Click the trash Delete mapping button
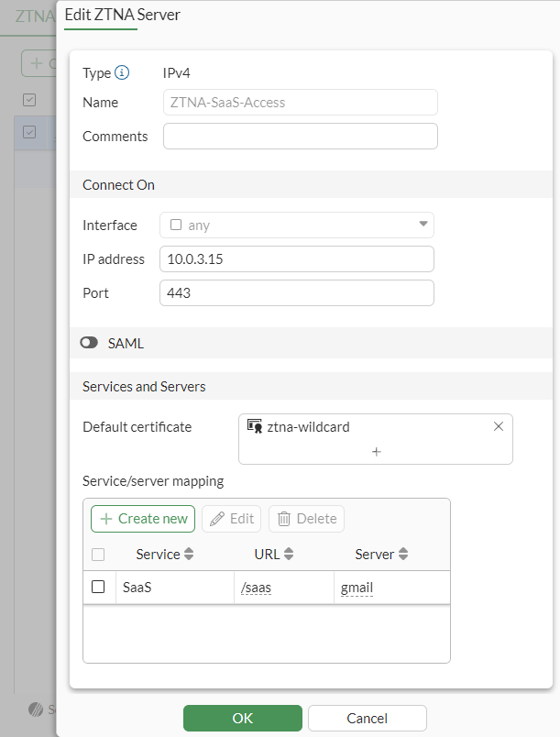560x737 pixels. [x=306, y=519]
